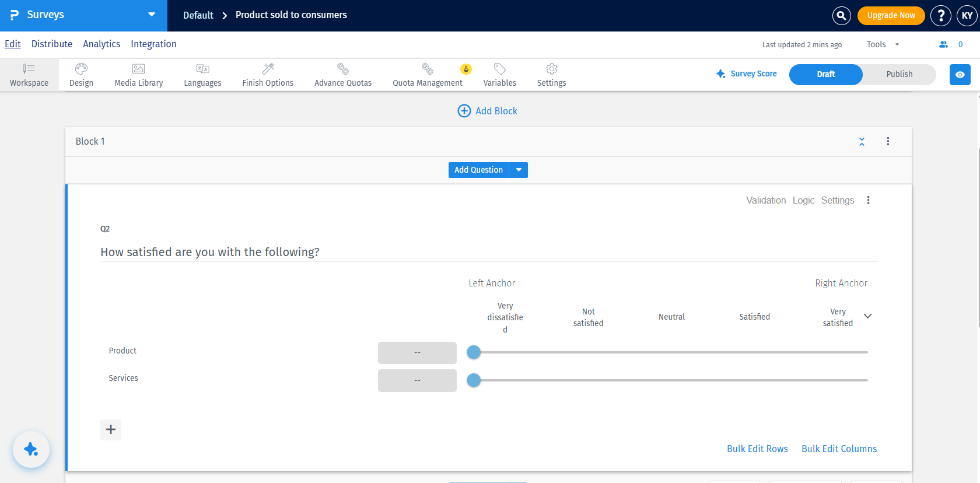Preview the survey with eye icon
The height and width of the screenshot is (483, 980).
pos(960,75)
